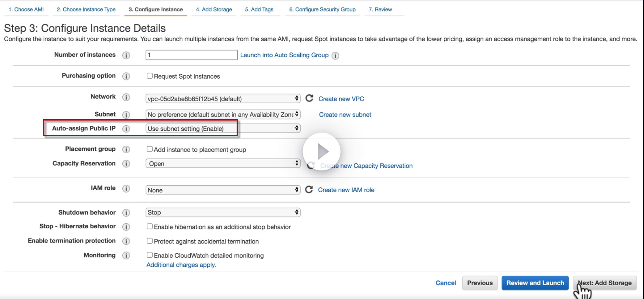644x299 pixels.
Task: Go to Configure Security Group tab
Action: pos(322,9)
